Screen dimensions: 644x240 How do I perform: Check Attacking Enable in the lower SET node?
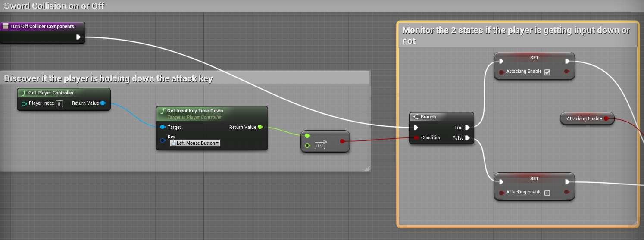(547, 193)
